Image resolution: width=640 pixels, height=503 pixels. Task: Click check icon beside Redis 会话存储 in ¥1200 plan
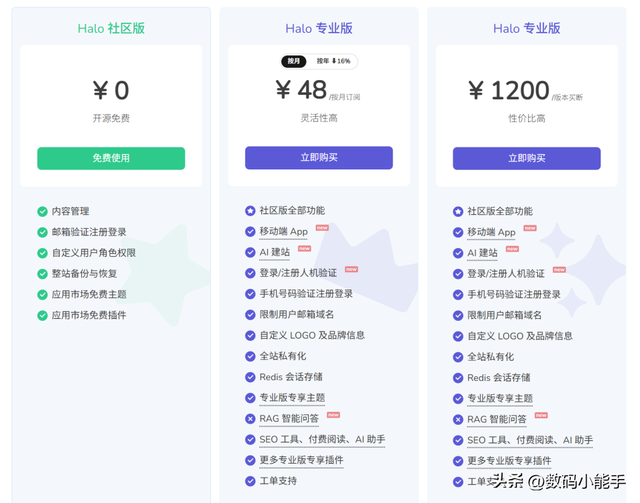pos(458,378)
